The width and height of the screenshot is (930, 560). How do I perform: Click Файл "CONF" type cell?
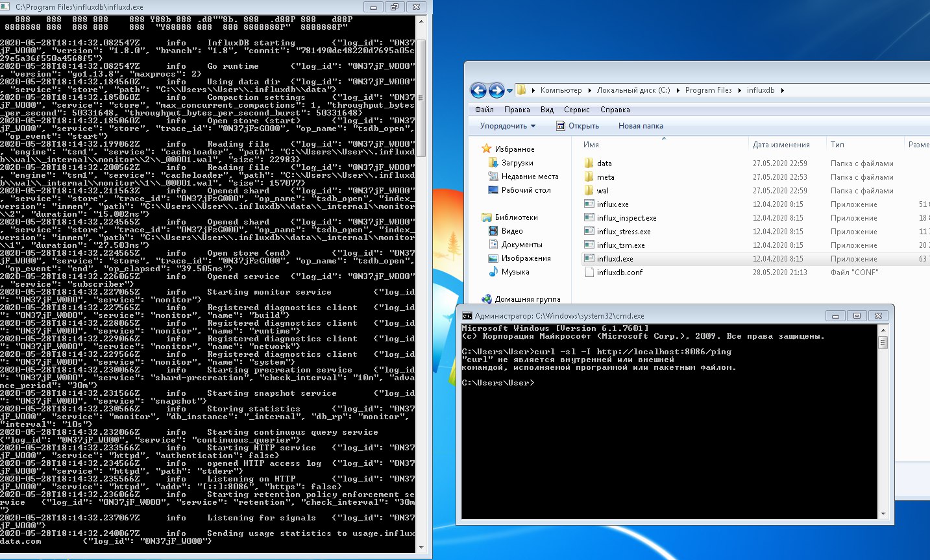click(854, 273)
